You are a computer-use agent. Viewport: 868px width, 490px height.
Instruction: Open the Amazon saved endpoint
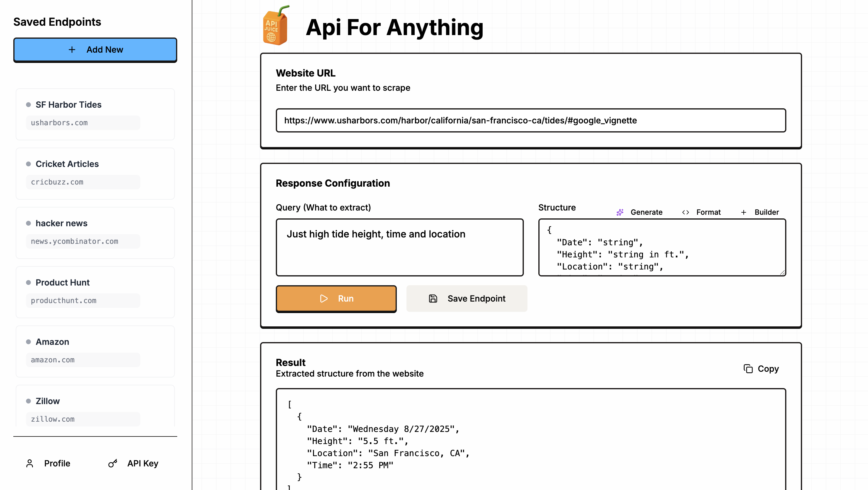point(95,351)
